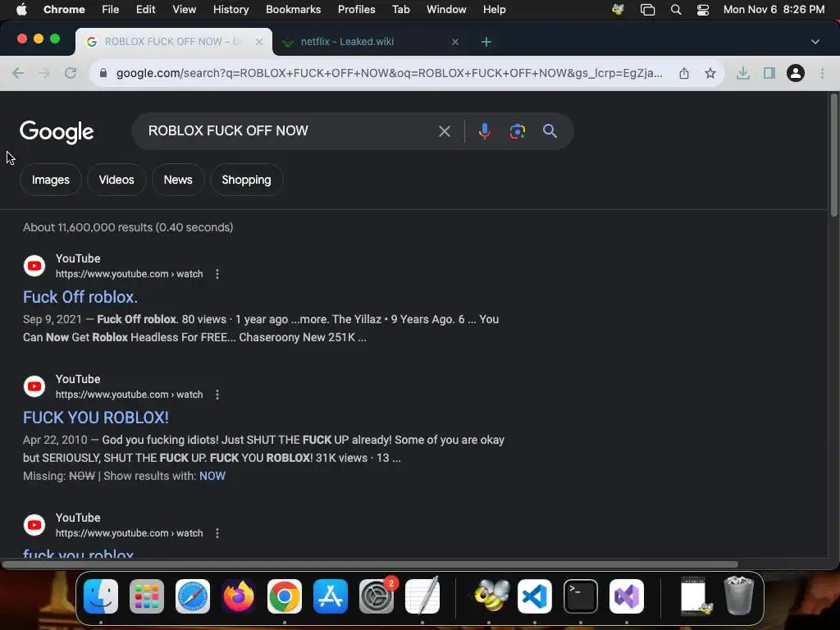840x630 pixels.
Task: Click the voice search microphone icon
Action: point(484,131)
